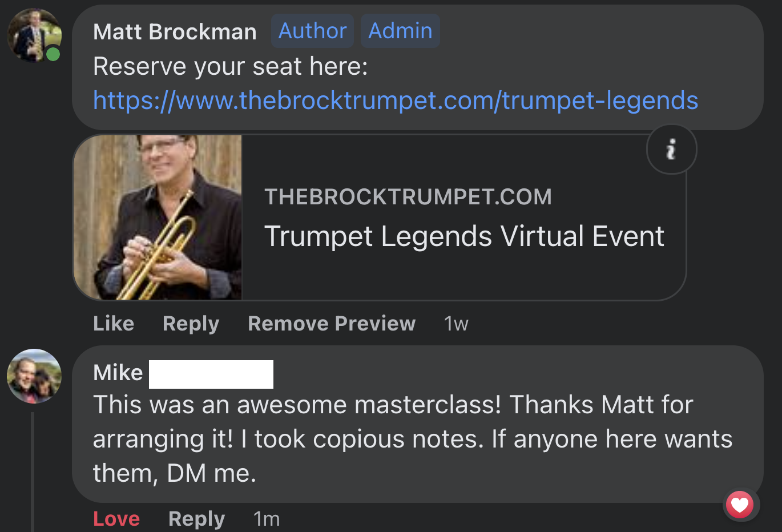Open the Trumpet Legends Virtual Event title

click(464, 236)
